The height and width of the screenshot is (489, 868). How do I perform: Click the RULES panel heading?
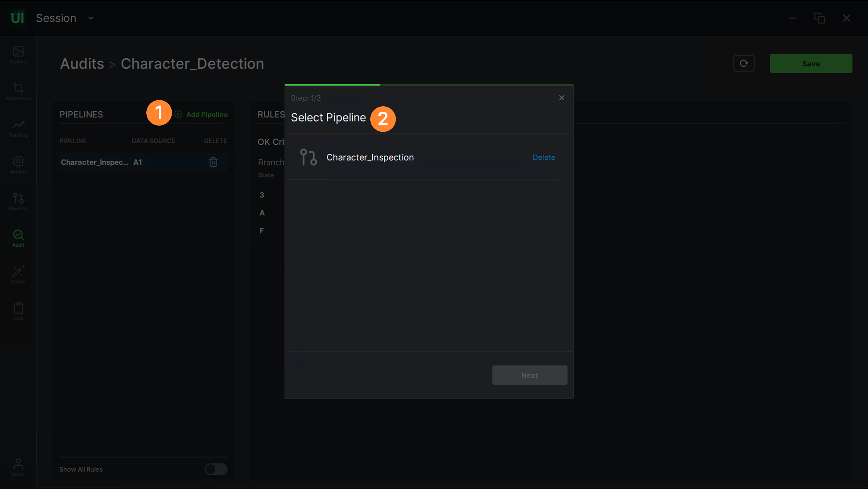pos(271,115)
